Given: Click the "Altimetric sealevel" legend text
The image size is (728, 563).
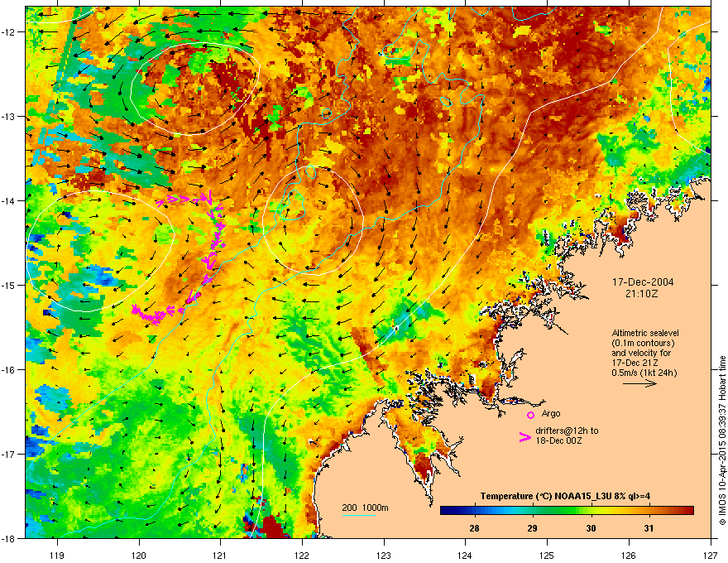Looking at the screenshot, I should [645, 333].
